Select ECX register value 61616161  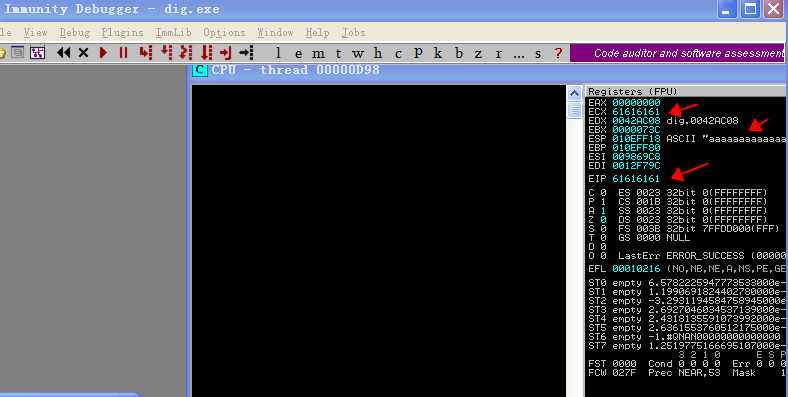636,112
